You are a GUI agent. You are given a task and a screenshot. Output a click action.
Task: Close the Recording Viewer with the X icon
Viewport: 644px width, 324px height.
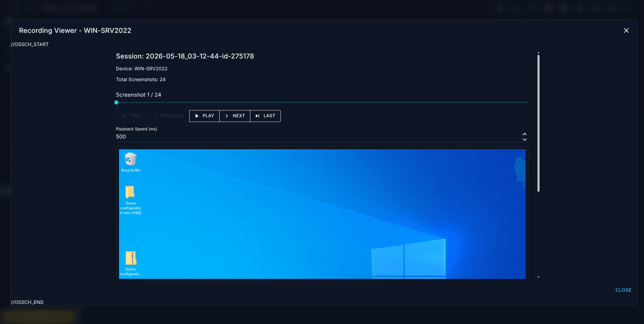(626, 30)
